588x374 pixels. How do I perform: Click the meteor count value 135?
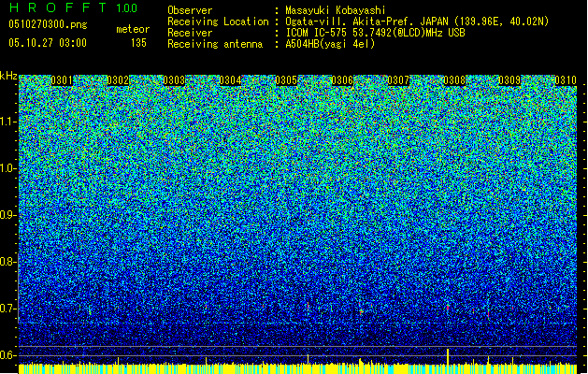138,43
